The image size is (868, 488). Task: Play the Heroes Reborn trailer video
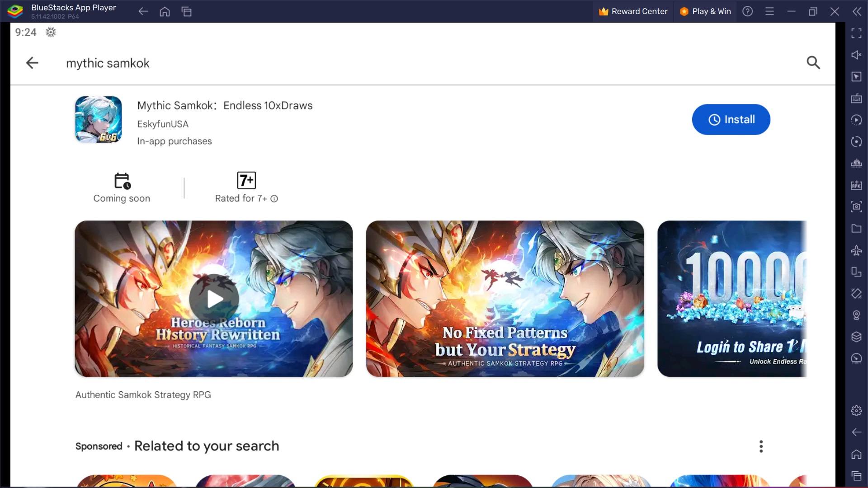[214, 299]
